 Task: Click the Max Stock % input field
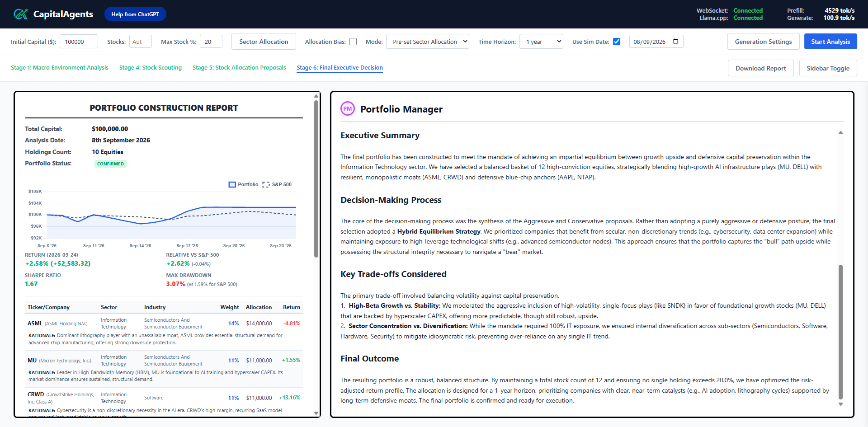(211, 42)
